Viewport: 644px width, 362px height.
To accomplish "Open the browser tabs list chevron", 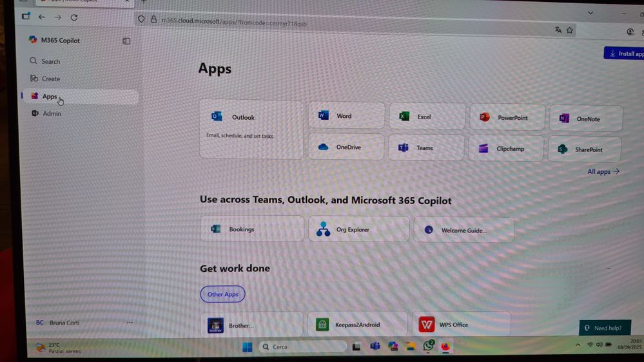I will (590, 13).
